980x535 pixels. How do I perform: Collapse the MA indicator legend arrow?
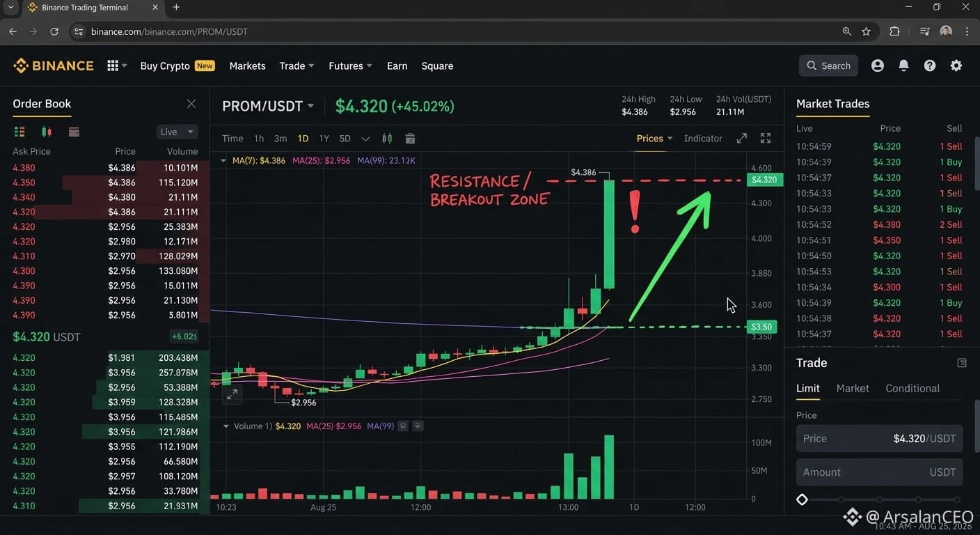223,161
